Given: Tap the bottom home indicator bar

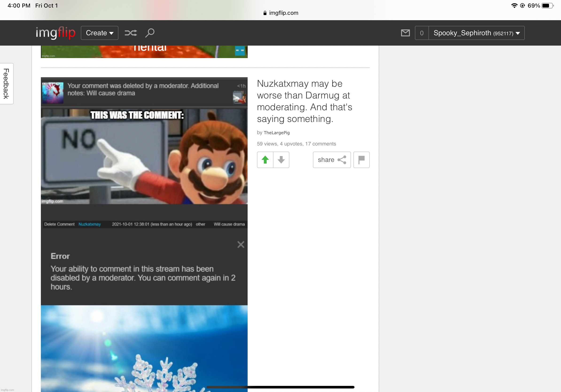Looking at the screenshot, I should coord(280,387).
